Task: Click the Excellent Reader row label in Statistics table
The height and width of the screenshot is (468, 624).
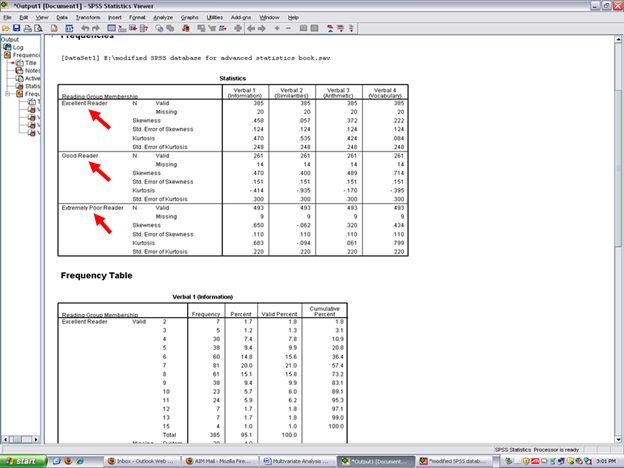Action: pyautogui.click(x=85, y=103)
